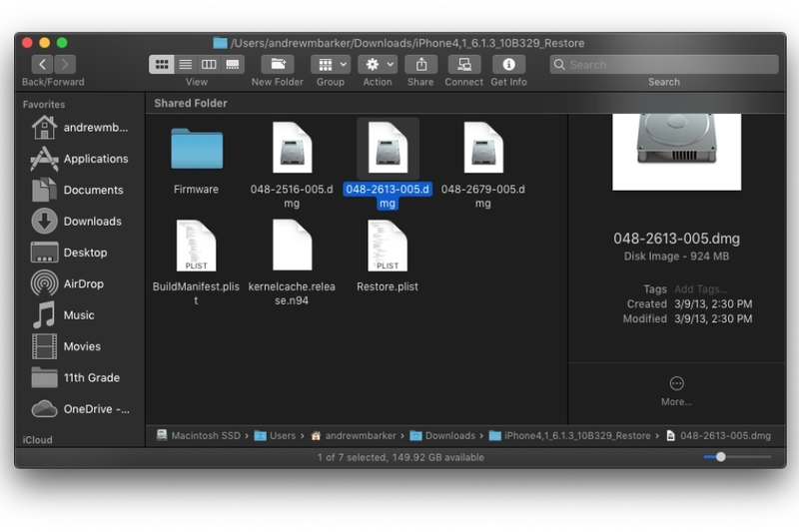The image size is (799, 532).
Task: Click Macintosh SSD in the path bar
Action: click(x=199, y=436)
